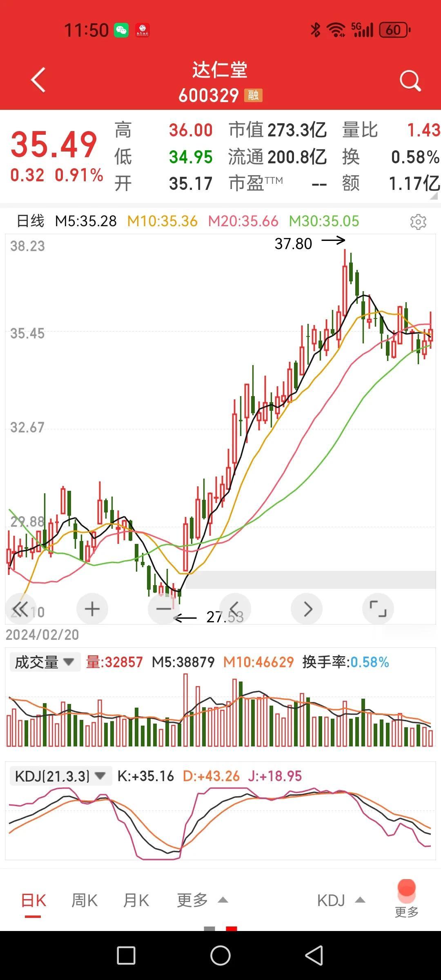Tap Android home circle button
The image size is (441, 980).
220,955
